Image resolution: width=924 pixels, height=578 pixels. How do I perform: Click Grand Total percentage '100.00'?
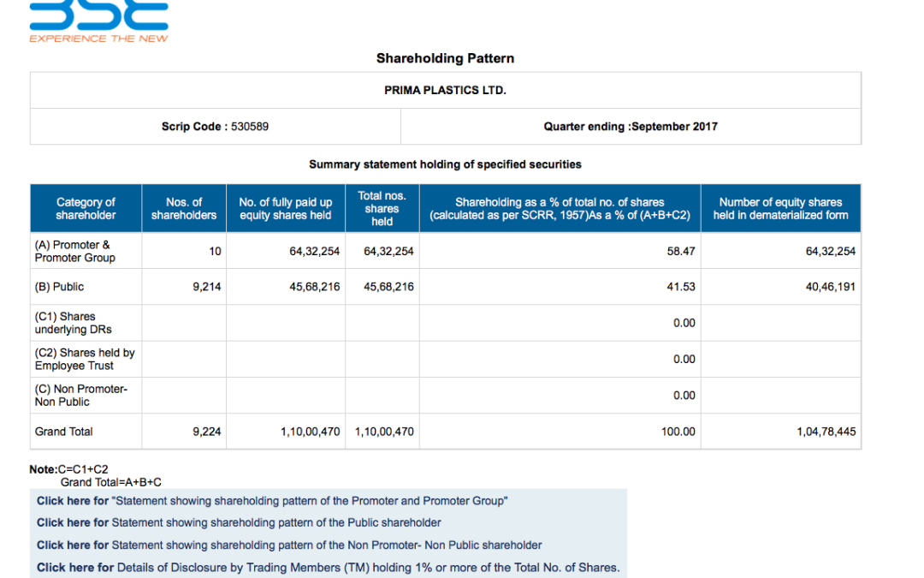[x=678, y=432]
